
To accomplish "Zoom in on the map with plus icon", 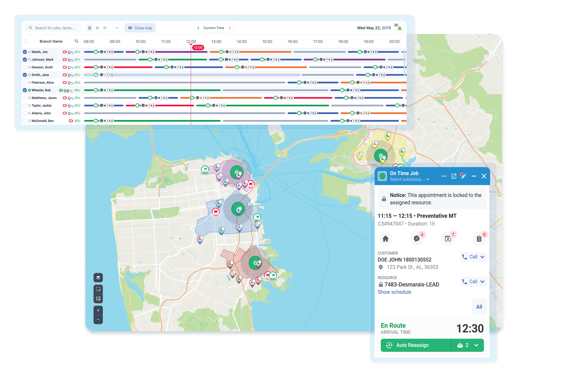I will pos(98,310).
